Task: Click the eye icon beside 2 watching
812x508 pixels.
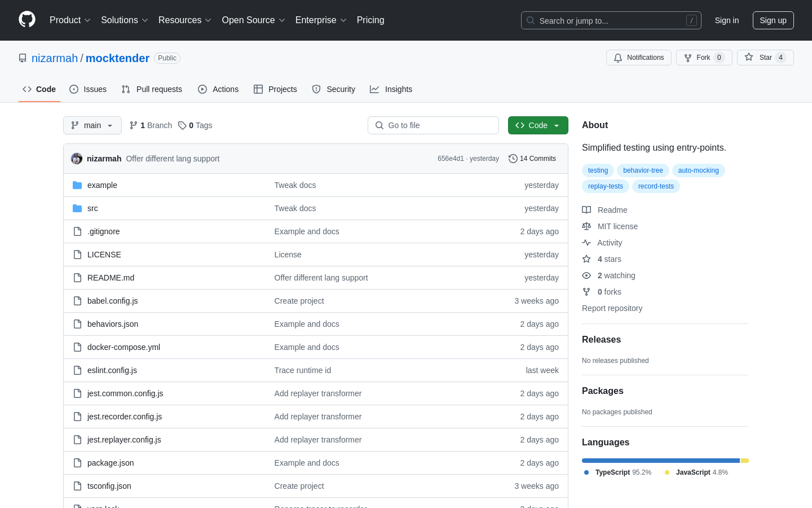Action: 586,275
